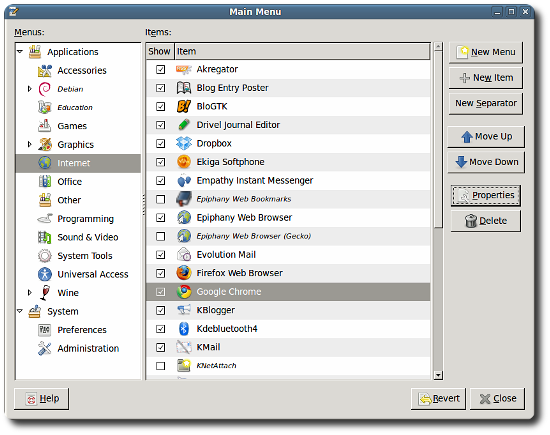
Task: Close the Main Menu dialog
Action: [497, 399]
